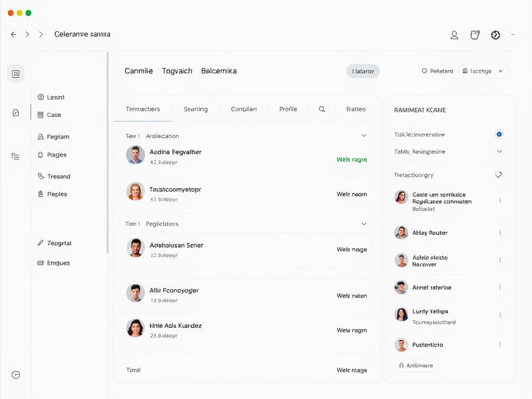This screenshot has height=399, width=532.
Task: Click the circular icon at rail bottom
Action: point(16,375)
